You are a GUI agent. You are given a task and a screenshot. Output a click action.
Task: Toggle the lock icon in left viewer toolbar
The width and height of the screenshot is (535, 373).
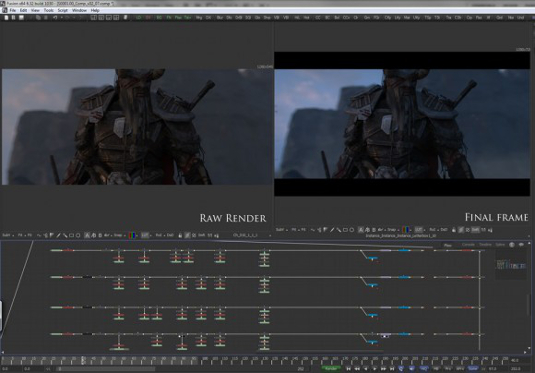(180, 235)
